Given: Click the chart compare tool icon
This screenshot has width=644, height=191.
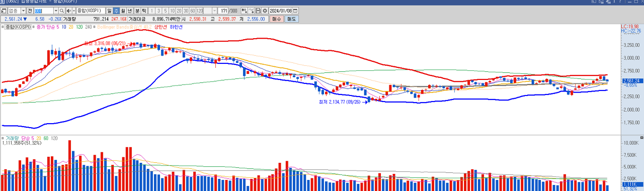Looking at the screenshot, I should pos(244,11).
